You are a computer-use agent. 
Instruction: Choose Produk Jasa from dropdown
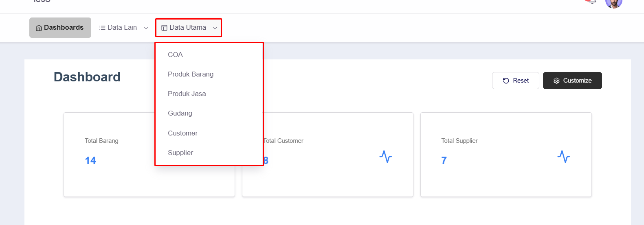(187, 94)
